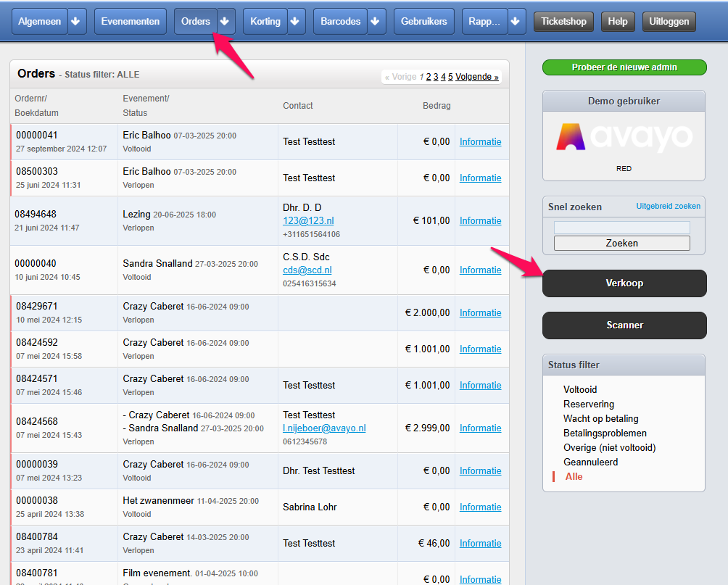Click Probeer de nieuwe admin
The height and width of the screenshot is (585, 728).
624,67
